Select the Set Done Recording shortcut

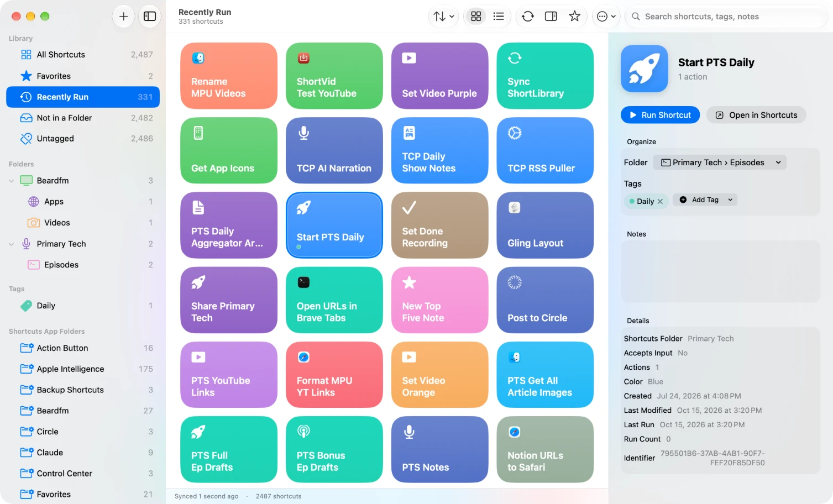440,225
